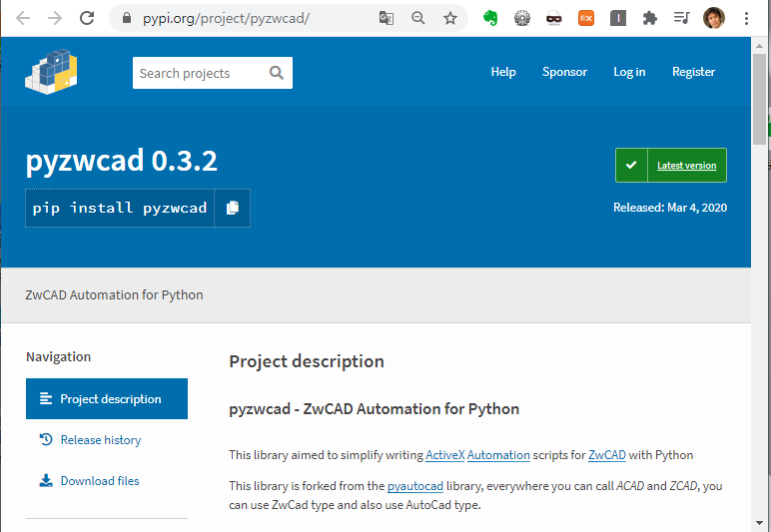Bookmark this page with the star icon
This screenshot has height=532, width=771.
click(x=450, y=19)
